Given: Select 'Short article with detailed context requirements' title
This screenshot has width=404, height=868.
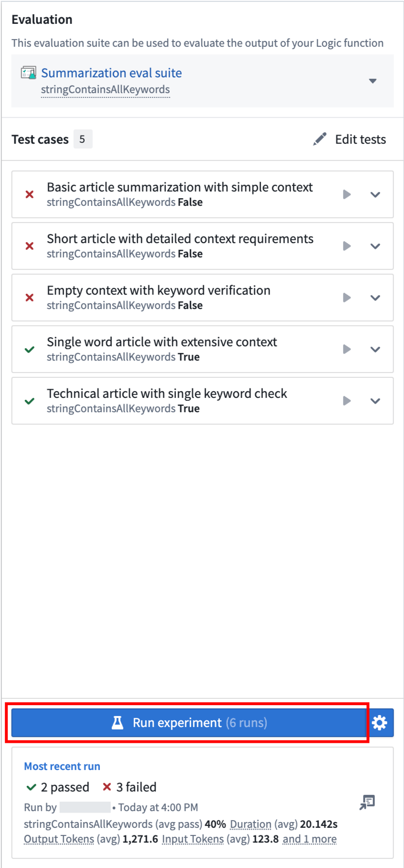Looking at the screenshot, I should [x=180, y=239].
